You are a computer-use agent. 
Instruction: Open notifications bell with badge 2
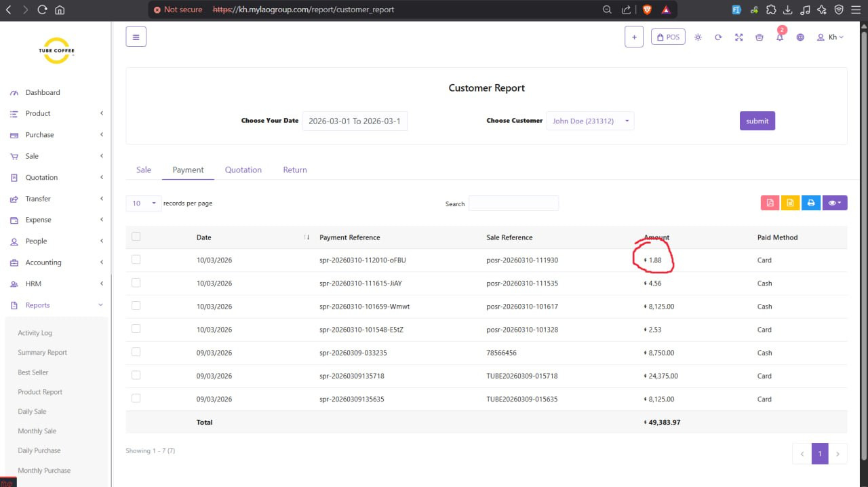780,36
